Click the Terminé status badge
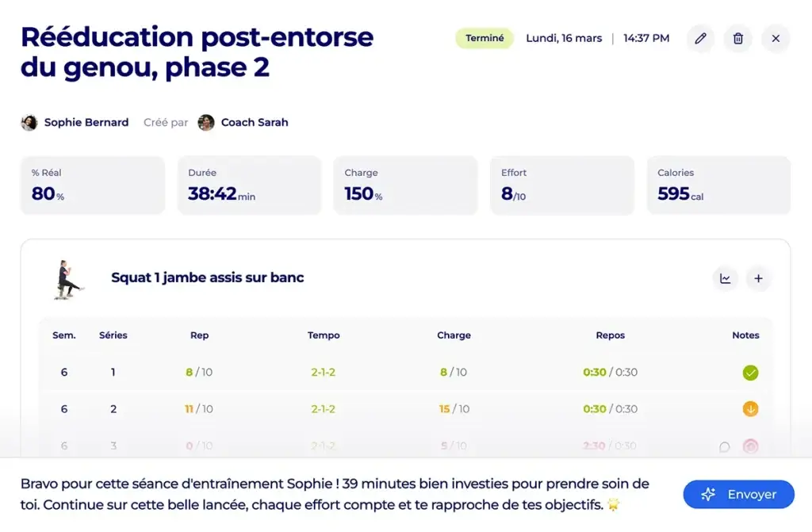 pyautogui.click(x=485, y=38)
